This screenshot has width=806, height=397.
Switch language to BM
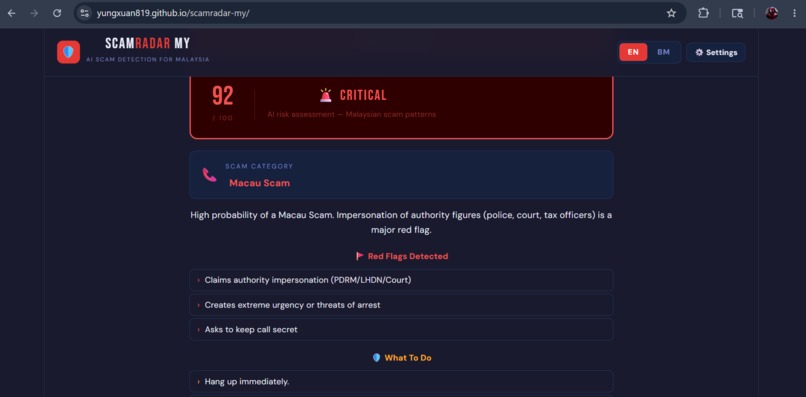[x=663, y=52]
